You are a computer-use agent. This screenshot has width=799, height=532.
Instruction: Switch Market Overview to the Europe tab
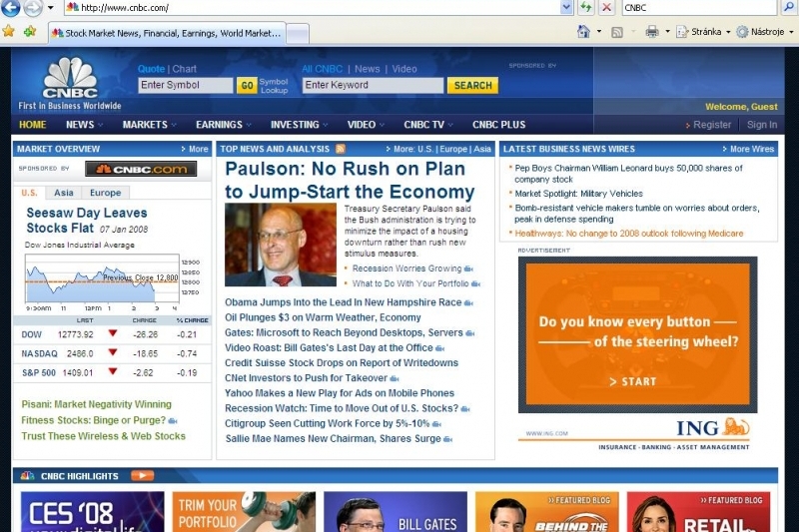click(105, 193)
